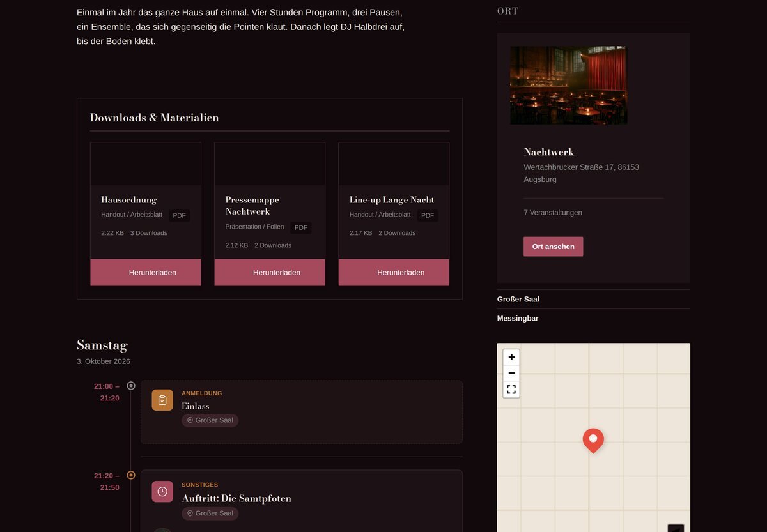Image resolution: width=767 pixels, height=532 pixels.
Task: Click the 2.12 KB file size
Action: 236,245
